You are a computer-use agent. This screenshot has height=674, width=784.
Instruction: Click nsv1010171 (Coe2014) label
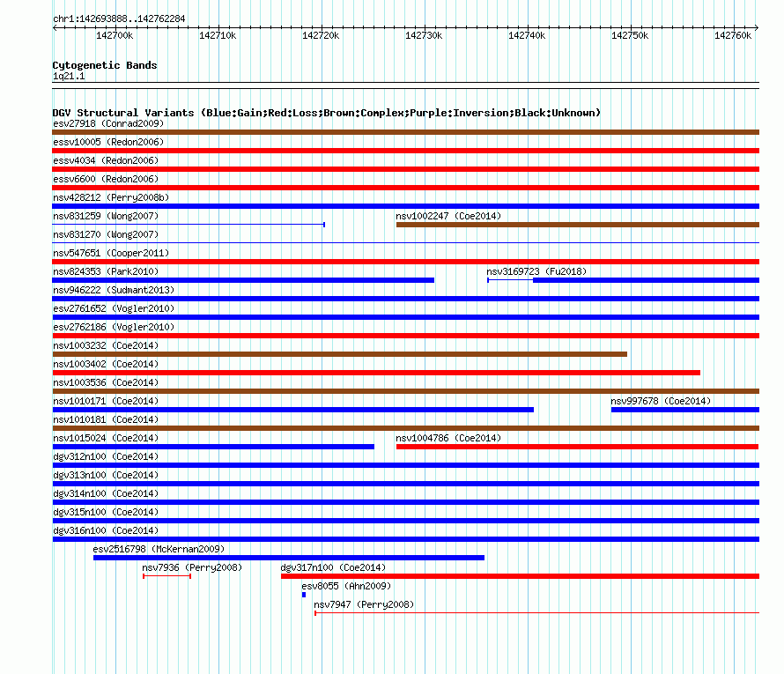[106, 401]
